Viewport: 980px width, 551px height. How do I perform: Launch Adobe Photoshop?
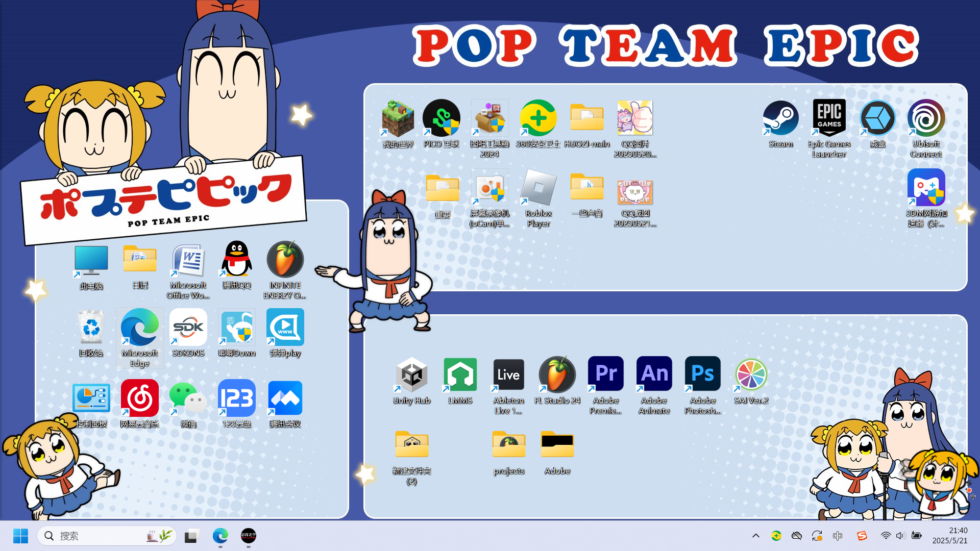703,386
